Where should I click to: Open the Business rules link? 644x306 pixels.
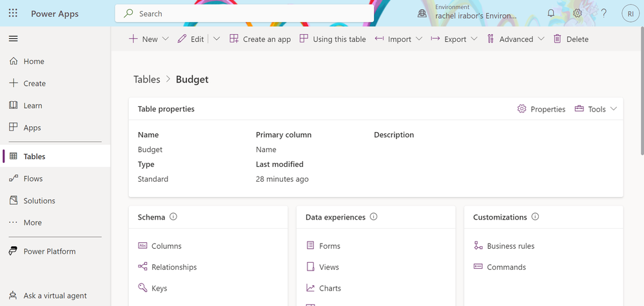[511, 246]
